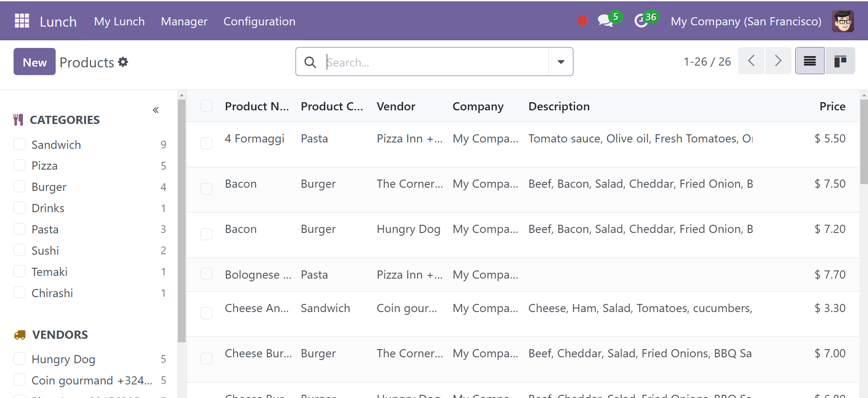The image size is (868, 398).
Task: Open the activities clock icon
Action: point(641,21)
